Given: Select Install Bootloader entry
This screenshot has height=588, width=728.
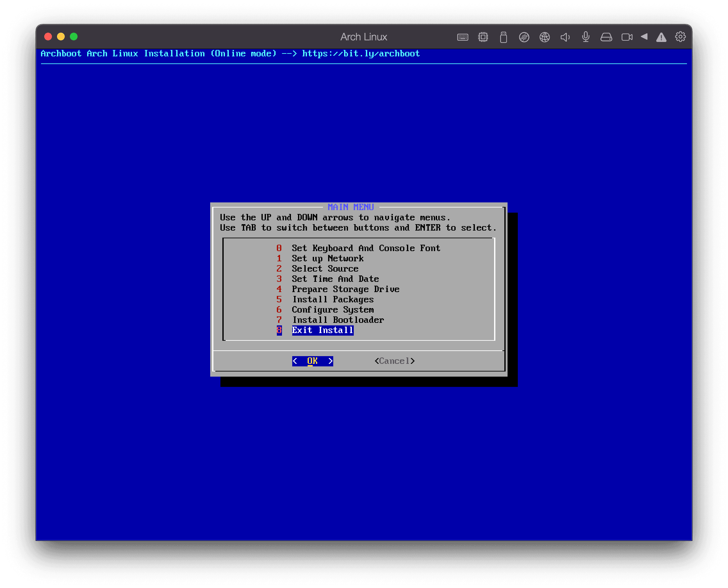Looking at the screenshot, I should pos(330,320).
